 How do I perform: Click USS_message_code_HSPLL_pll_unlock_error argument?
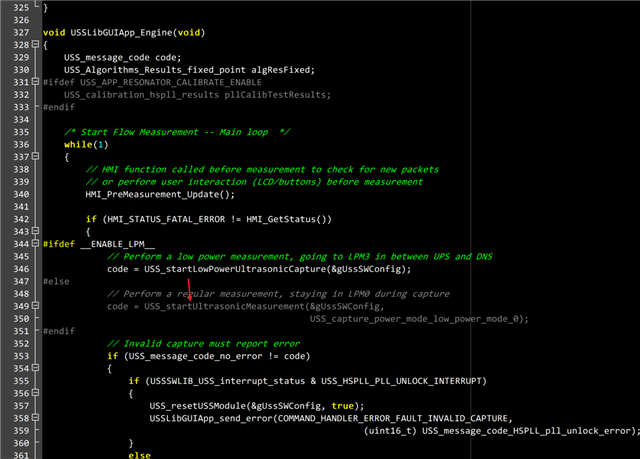pyautogui.click(x=527, y=431)
